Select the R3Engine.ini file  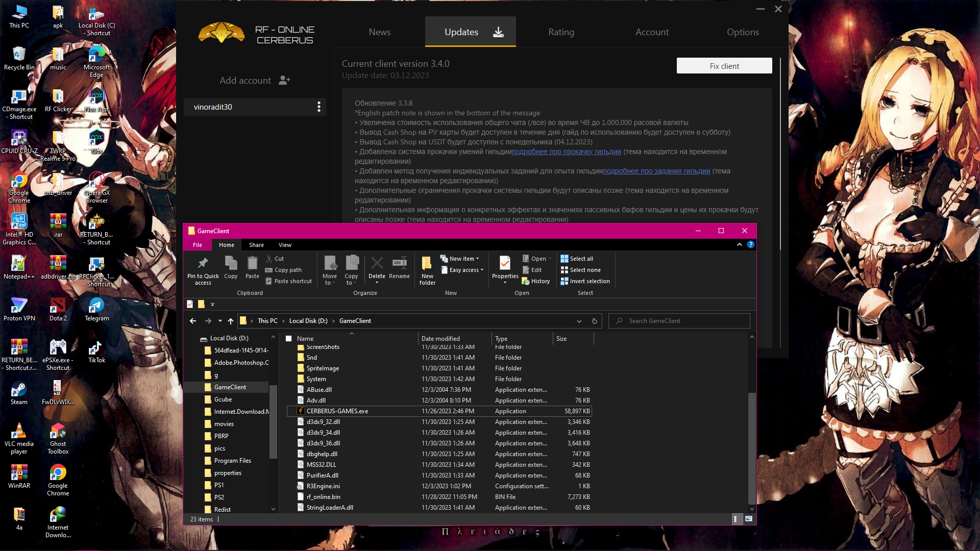(x=439, y=486)
